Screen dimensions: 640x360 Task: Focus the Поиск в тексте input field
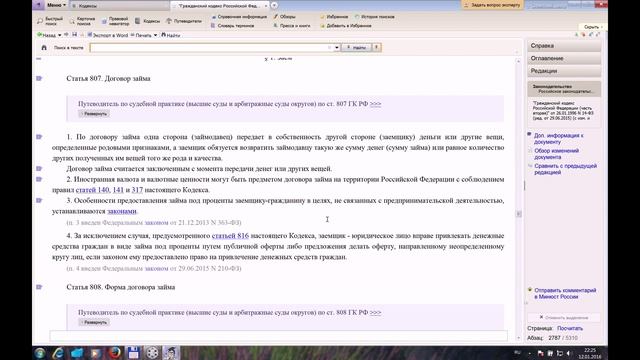coord(211,48)
